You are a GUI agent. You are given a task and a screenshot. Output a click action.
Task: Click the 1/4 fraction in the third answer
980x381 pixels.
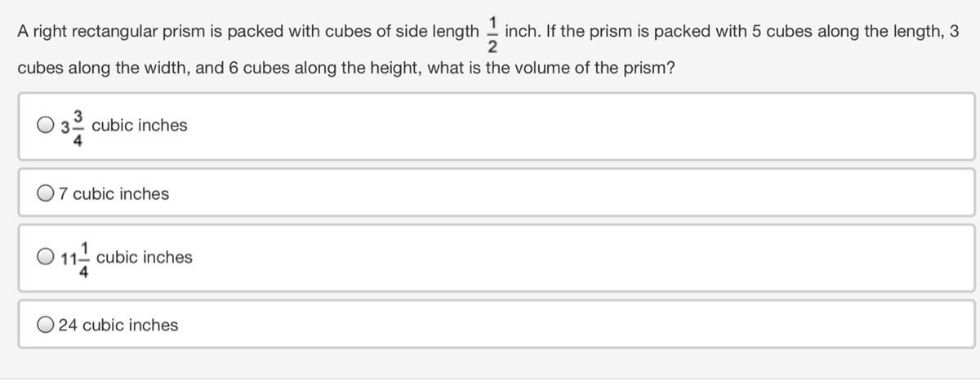pyautogui.click(x=84, y=258)
